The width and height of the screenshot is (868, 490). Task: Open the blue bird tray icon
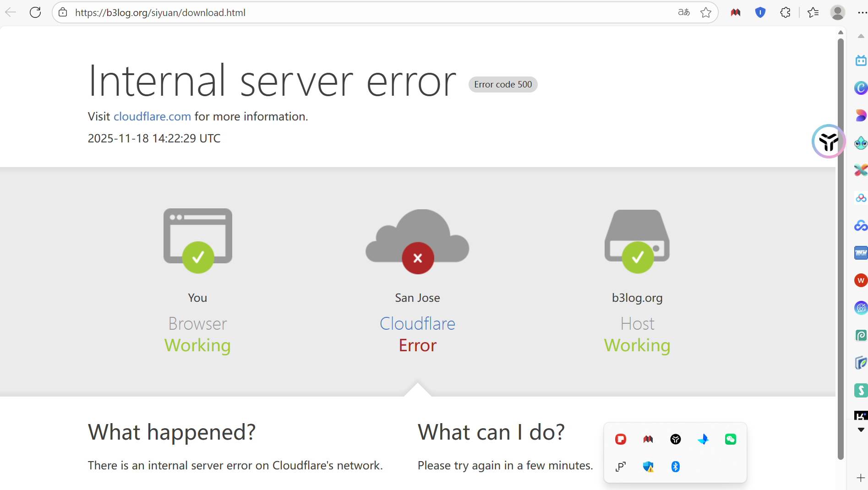[703, 439]
